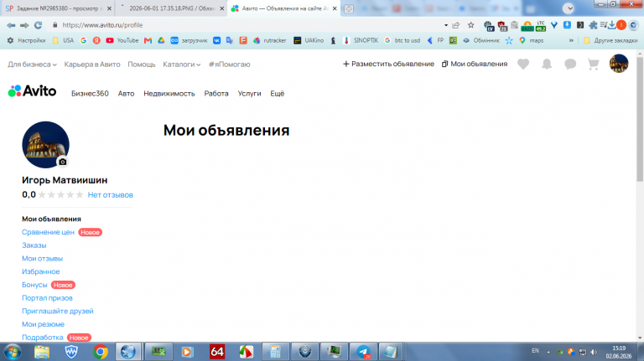Click the page vertical scrollbar
644x361 pixels.
pos(640,119)
